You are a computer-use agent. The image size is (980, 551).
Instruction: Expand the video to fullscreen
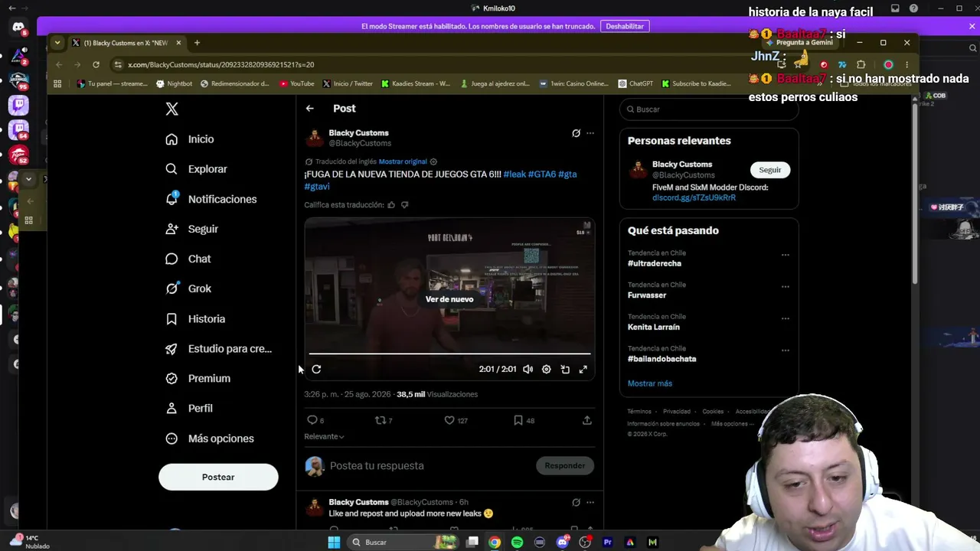click(x=583, y=370)
